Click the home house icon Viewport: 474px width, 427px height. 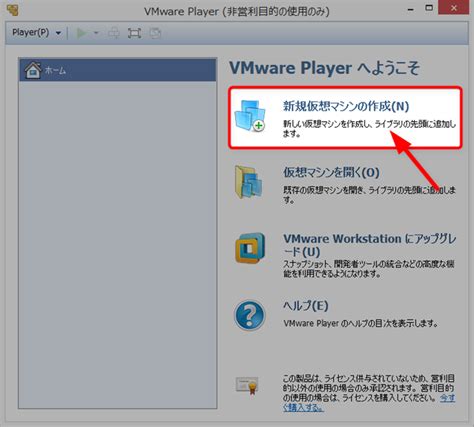tap(33, 70)
